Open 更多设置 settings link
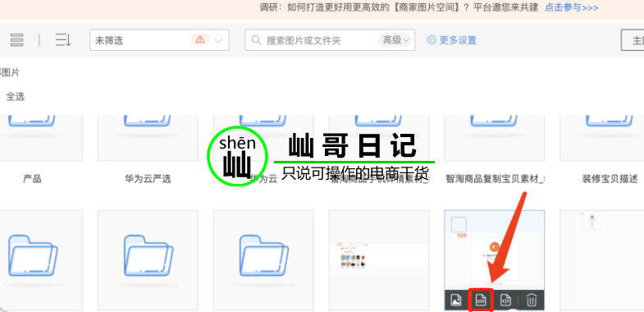Image resolution: width=644 pixels, height=312 pixels. coord(452,40)
